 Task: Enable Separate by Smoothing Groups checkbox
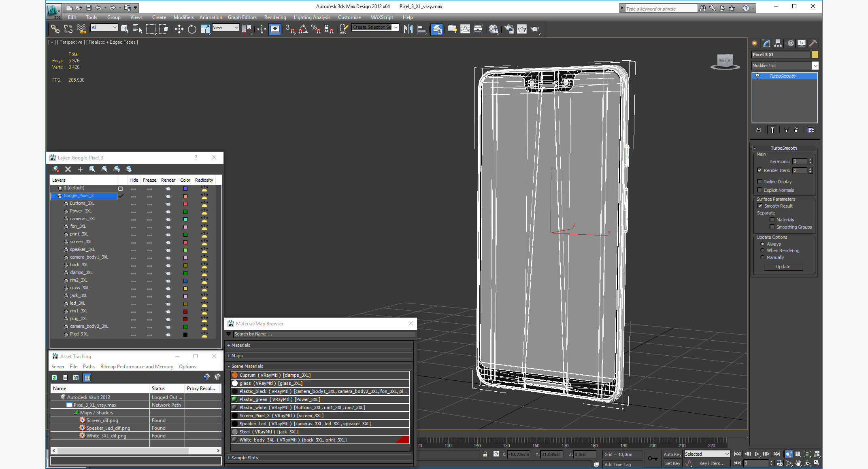772,227
